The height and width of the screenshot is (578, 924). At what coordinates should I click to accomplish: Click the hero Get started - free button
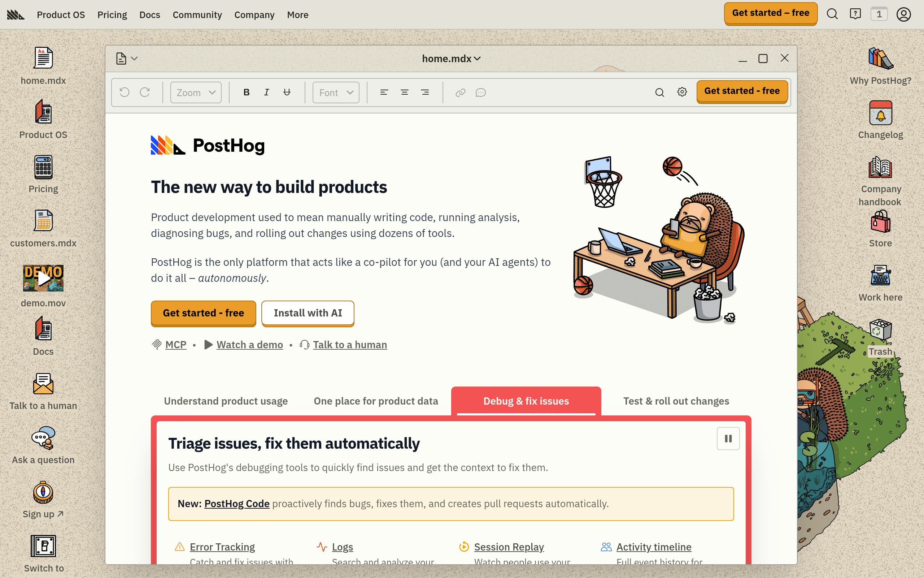coord(203,313)
